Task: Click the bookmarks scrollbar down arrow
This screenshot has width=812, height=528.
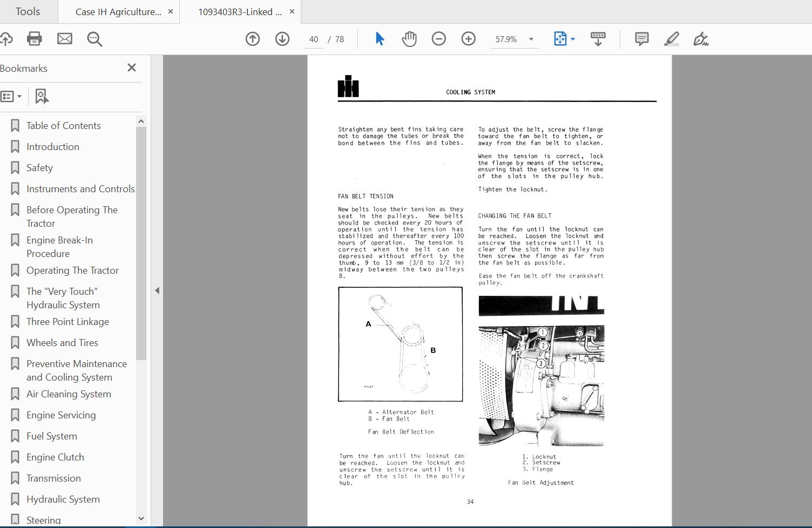Action: click(x=141, y=518)
